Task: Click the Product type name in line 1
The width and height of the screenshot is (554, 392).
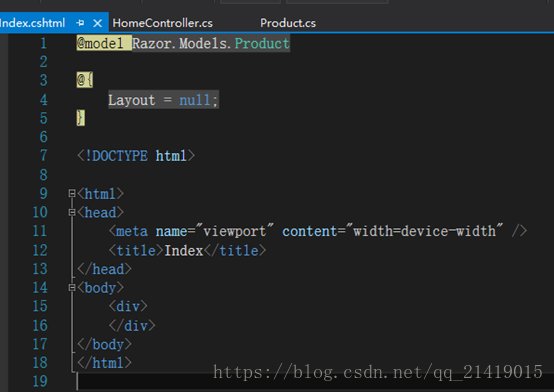Action: (x=262, y=43)
